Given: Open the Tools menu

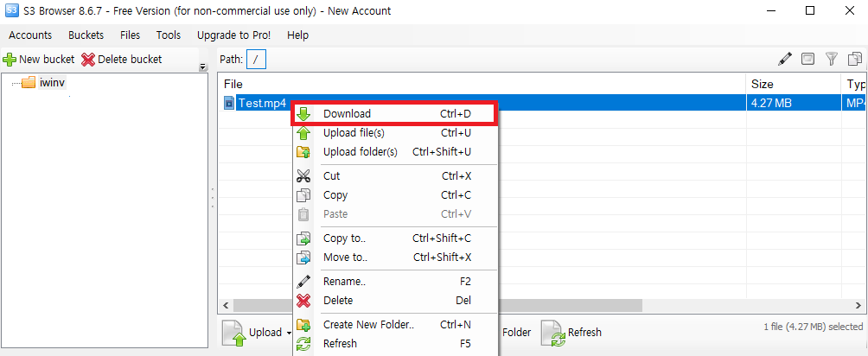Looking at the screenshot, I should (x=169, y=35).
